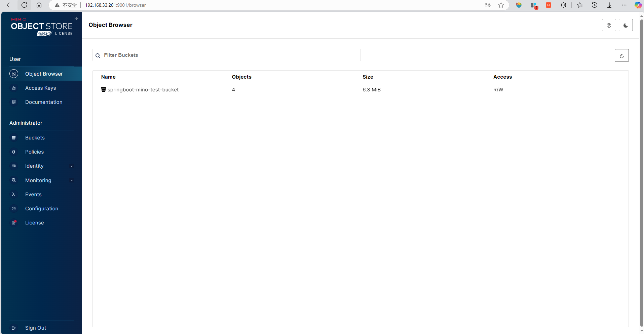The height and width of the screenshot is (334, 644).
Task: Click the Sign Out door icon
Action: coord(14,328)
